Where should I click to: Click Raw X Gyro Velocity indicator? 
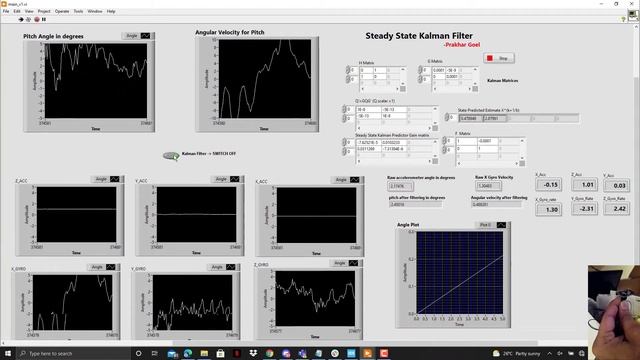click(488, 186)
